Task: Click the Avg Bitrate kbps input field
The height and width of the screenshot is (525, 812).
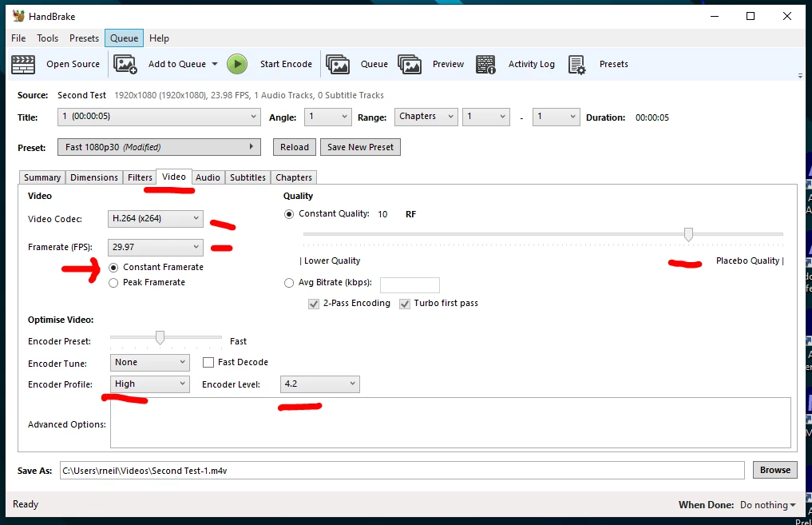Action: click(x=410, y=285)
